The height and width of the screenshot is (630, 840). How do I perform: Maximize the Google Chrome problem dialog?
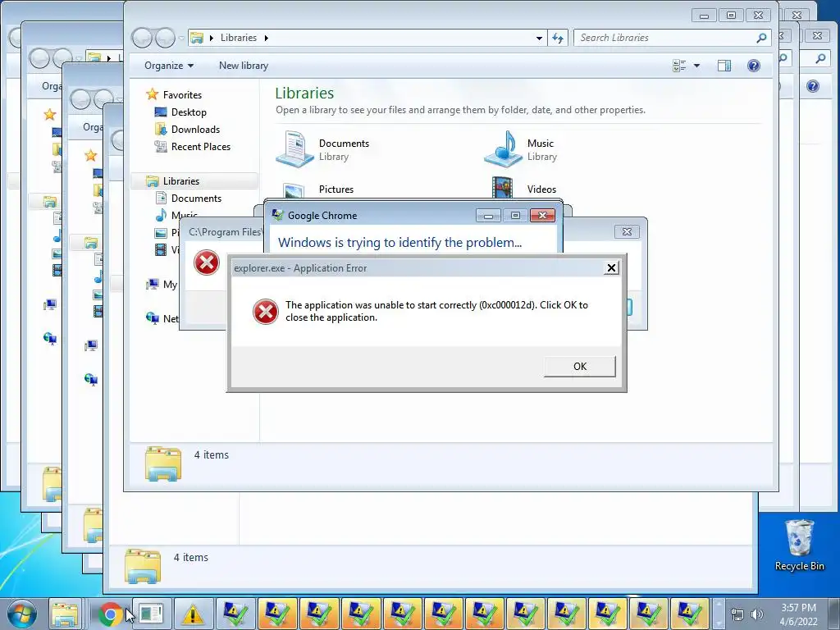(x=515, y=216)
